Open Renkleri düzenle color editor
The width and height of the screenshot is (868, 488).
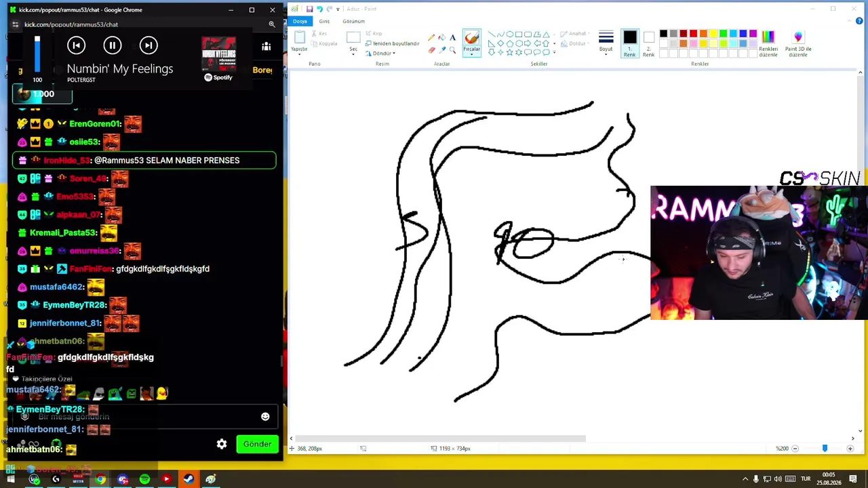[768, 43]
